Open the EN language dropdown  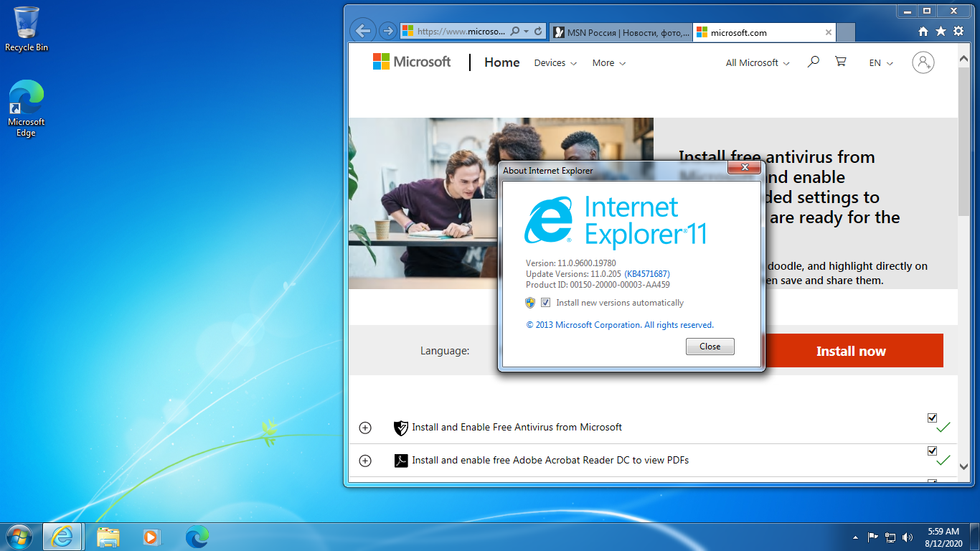pyautogui.click(x=881, y=63)
